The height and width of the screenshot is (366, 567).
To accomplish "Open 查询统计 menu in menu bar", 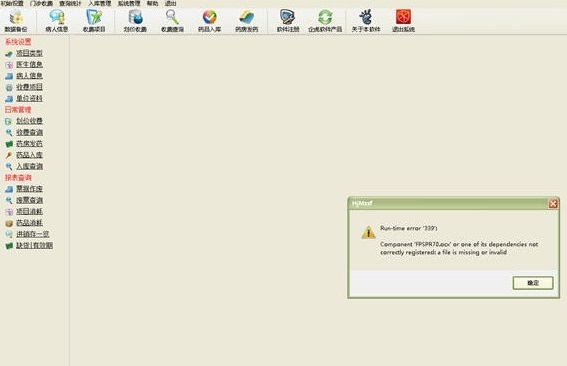I will (x=70, y=3).
